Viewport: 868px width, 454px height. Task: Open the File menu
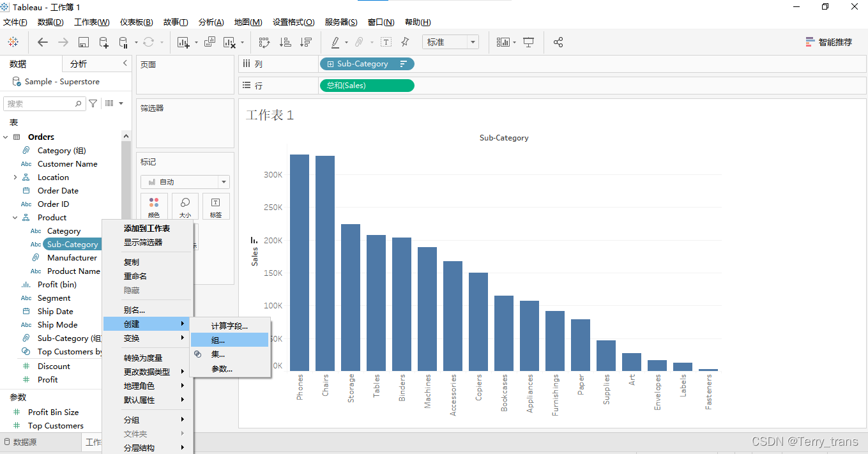tap(15, 22)
